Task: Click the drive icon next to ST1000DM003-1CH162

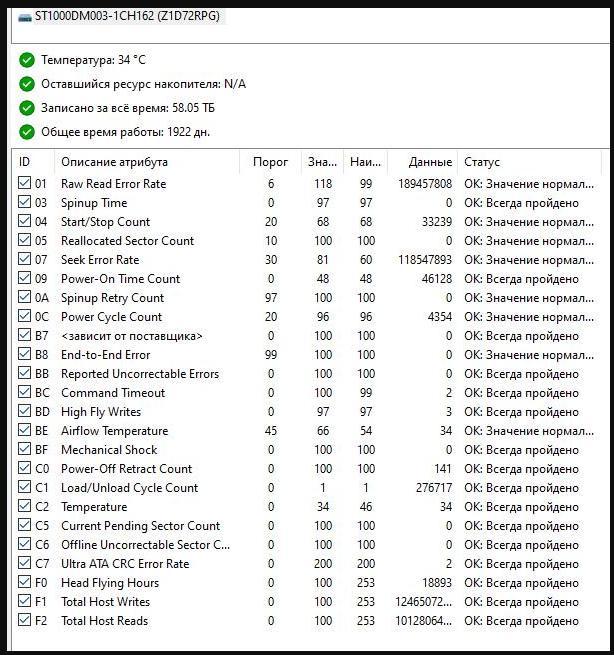Action: [25, 17]
